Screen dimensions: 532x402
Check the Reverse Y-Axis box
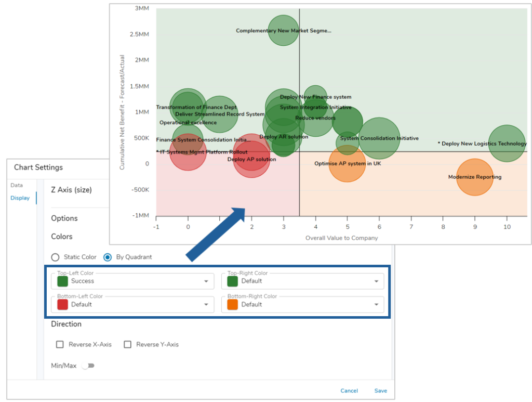(x=128, y=344)
